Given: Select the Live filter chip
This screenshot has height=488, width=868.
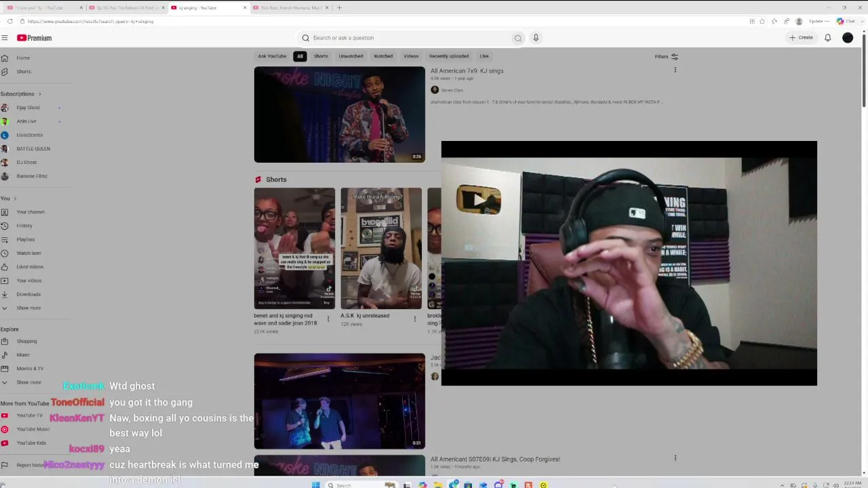Looking at the screenshot, I should click(x=484, y=56).
